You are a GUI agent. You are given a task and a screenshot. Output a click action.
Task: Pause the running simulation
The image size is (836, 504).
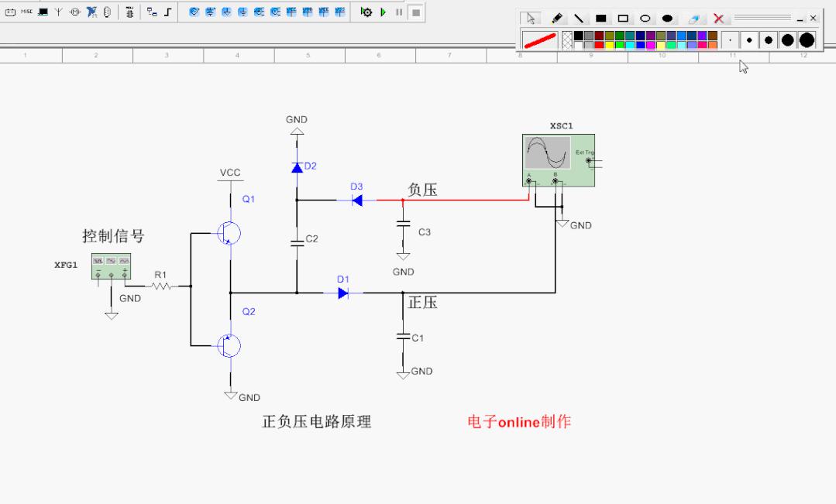tap(398, 12)
